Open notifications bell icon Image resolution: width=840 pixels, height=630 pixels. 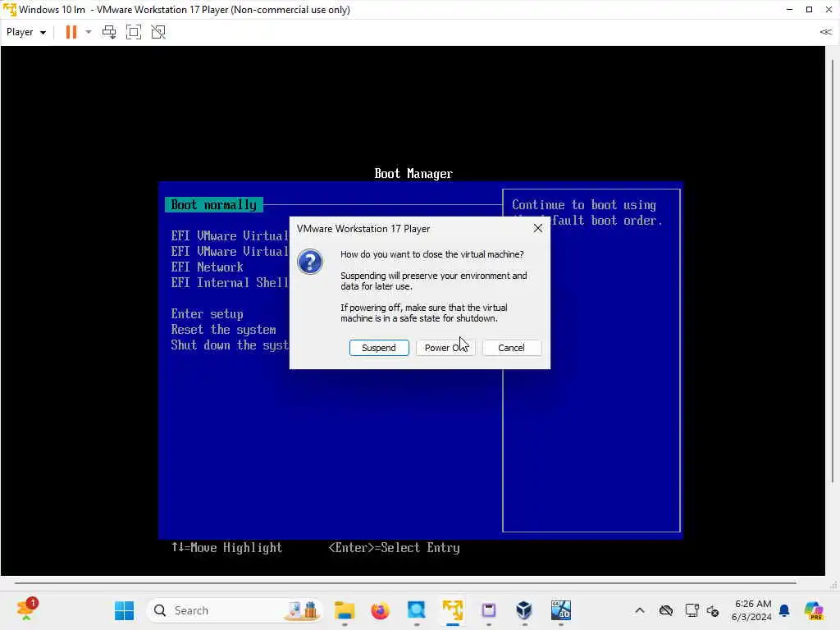click(784, 610)
